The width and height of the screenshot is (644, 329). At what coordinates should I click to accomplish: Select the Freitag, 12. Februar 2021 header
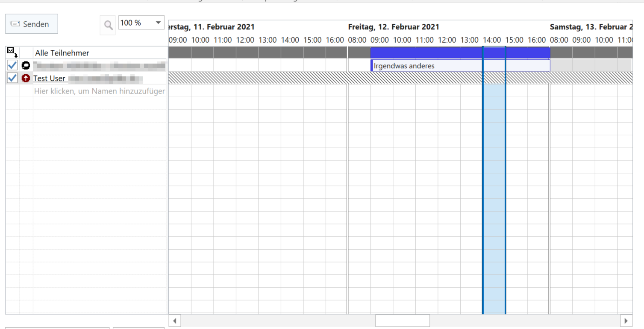(394, 27)
